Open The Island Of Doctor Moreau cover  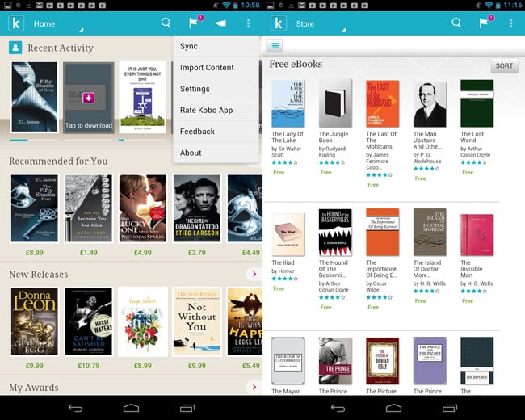click(x=430, y=232)
